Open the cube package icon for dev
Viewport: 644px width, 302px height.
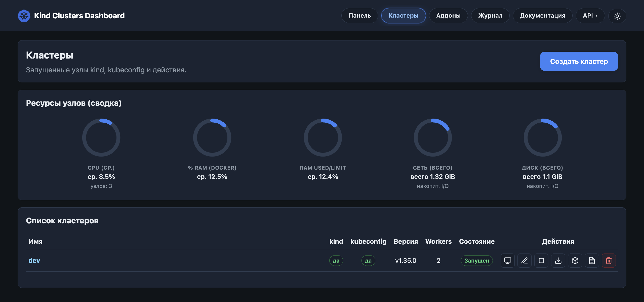[x=575, y=261]
